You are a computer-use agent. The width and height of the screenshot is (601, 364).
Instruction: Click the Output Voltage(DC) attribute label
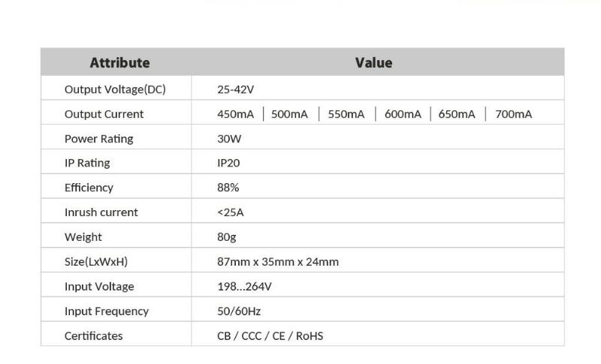coord(115,89)
